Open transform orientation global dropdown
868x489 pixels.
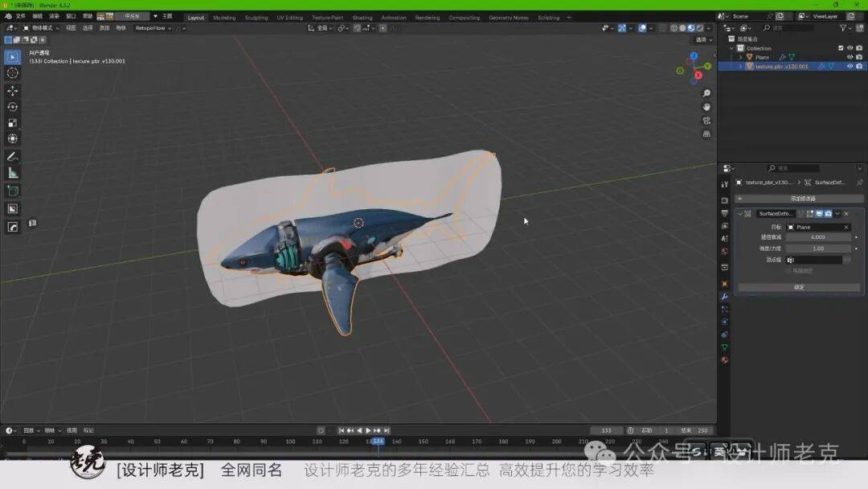tap(321, 27)
